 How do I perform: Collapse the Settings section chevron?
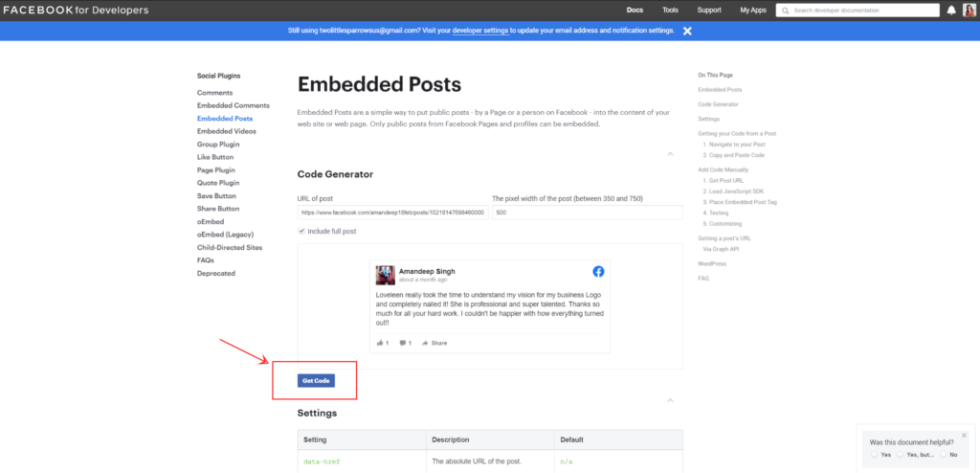pyautogui.click(x=670, y=400)
